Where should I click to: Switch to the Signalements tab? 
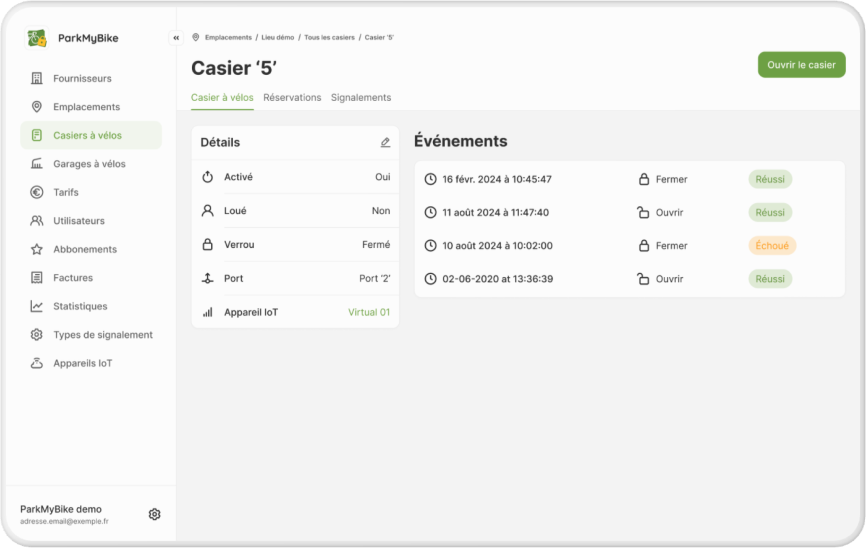(361, 98)
